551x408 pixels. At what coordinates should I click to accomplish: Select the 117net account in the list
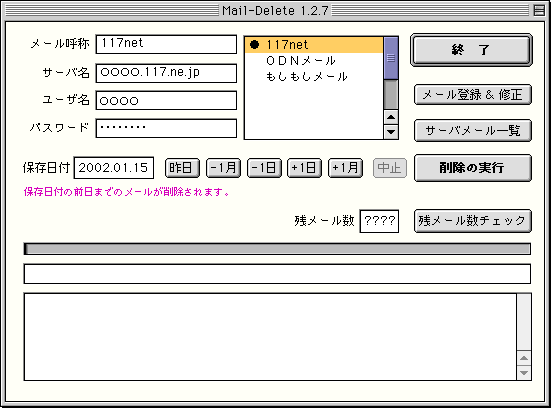click(314, 45)
